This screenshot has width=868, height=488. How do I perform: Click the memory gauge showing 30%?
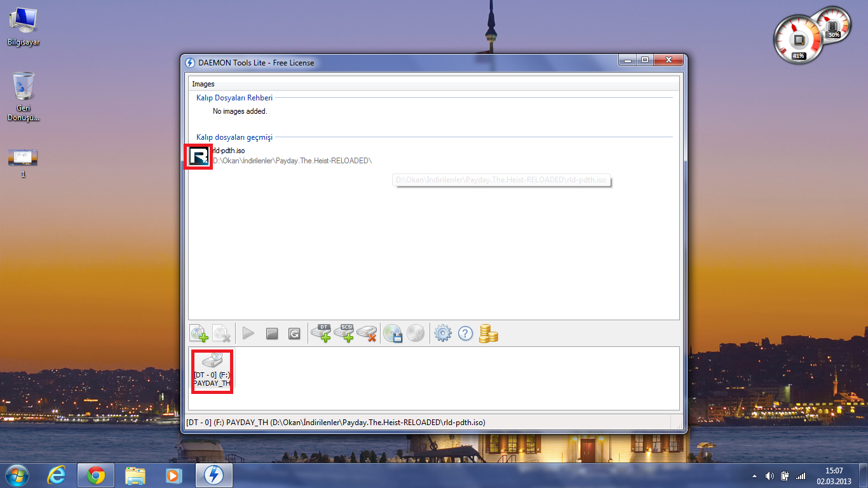[832, 25]
